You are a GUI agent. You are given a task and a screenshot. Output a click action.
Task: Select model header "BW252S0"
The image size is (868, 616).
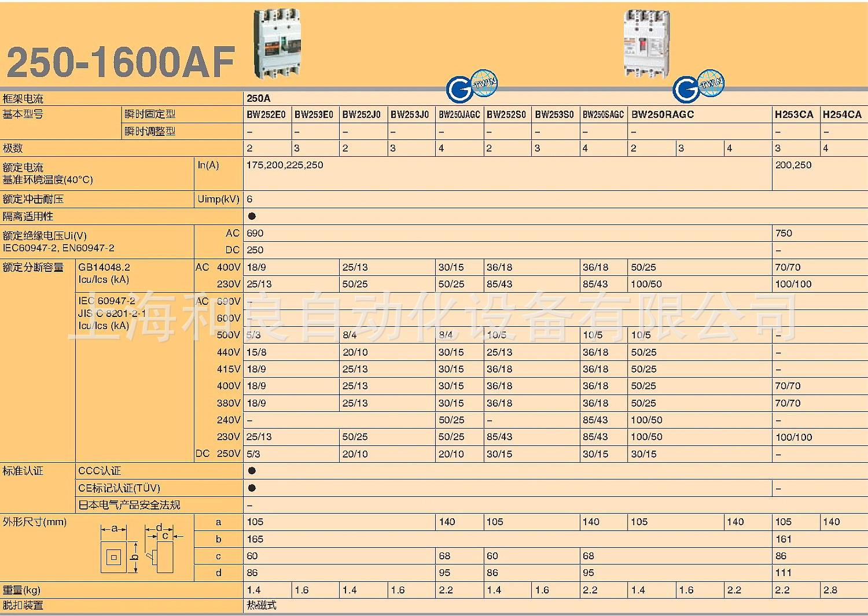click(506, 115)
